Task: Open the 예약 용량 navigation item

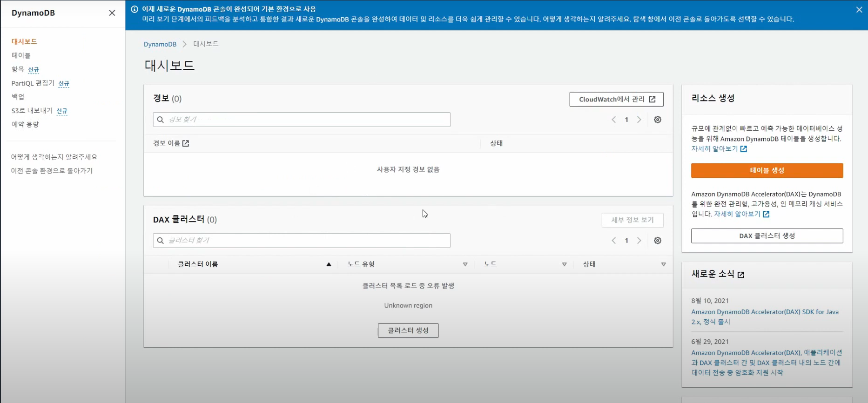Action: [25, 124]
